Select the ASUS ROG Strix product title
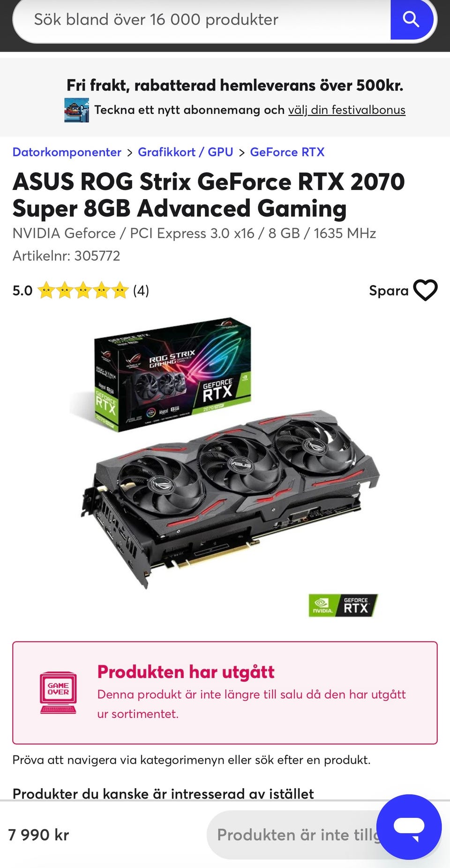 pos(209,195)
